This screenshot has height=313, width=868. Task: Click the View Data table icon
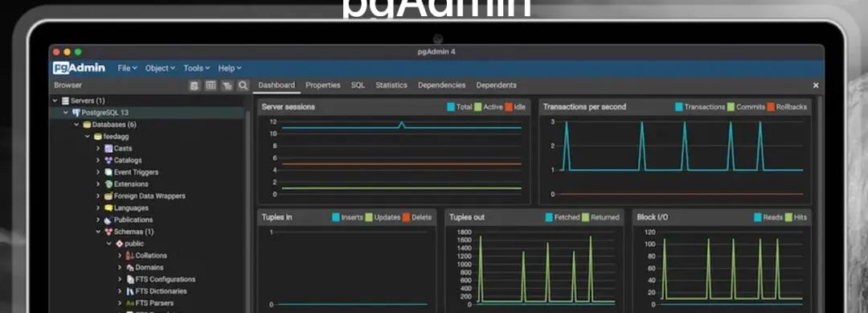click(x=211, y=85)
